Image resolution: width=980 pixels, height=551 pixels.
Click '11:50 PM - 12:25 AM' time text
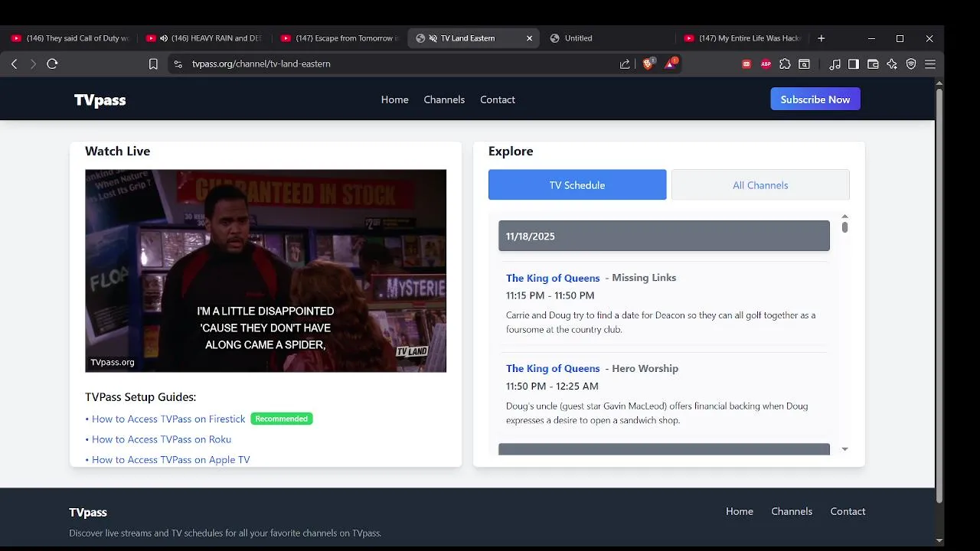click(552, 386)
